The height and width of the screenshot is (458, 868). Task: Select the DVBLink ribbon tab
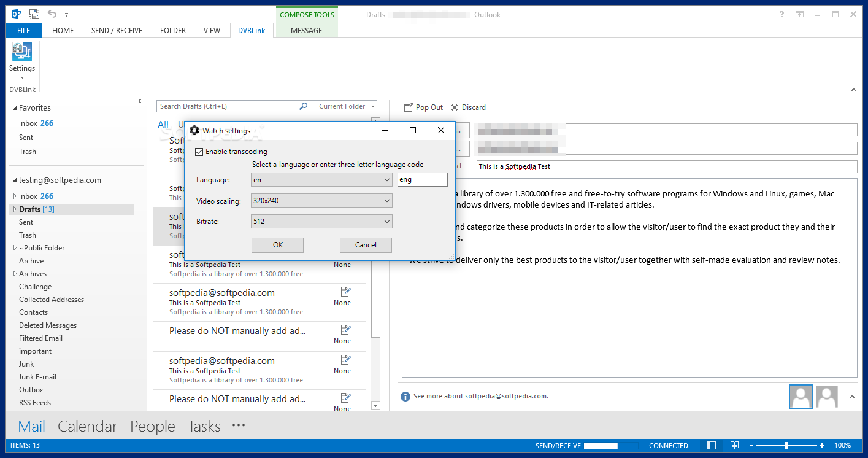252,31
